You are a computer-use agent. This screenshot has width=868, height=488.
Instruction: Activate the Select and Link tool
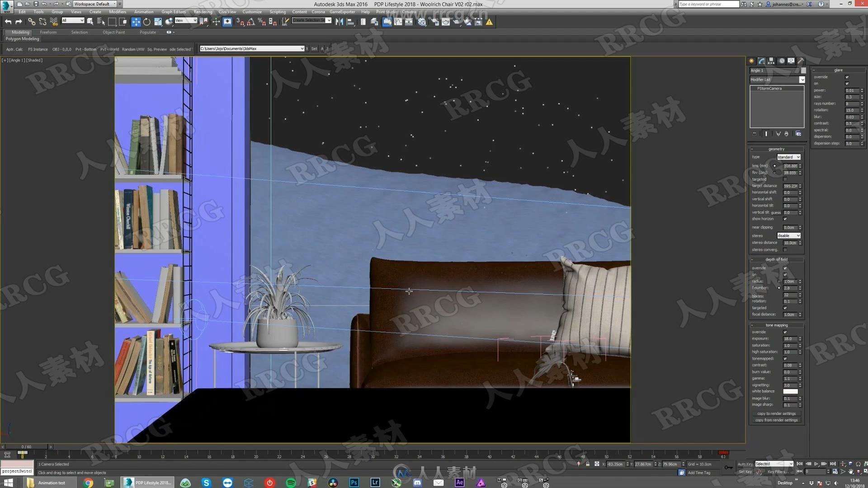click(x=31, y=22)
